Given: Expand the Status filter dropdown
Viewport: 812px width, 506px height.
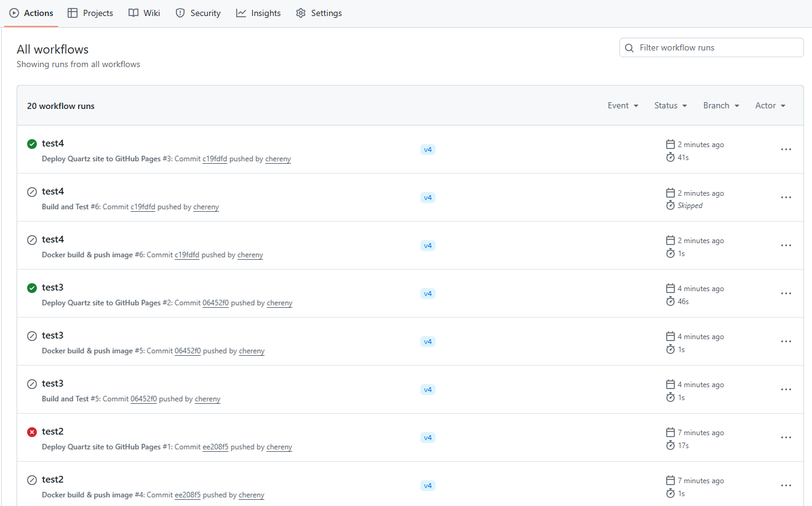Looking at the screenshot, I should pyautogui.click(x=671, y=106).
